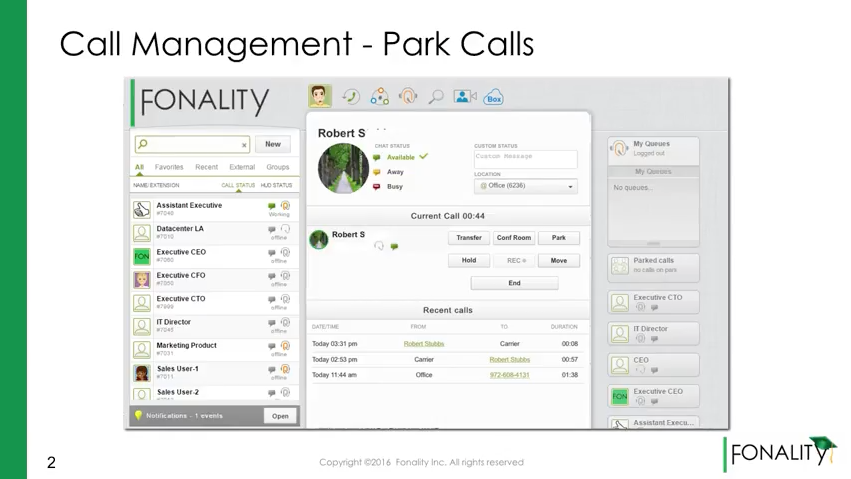Switch to the External tab
This screenshot has width=851, height=479.
click(242, 167)
